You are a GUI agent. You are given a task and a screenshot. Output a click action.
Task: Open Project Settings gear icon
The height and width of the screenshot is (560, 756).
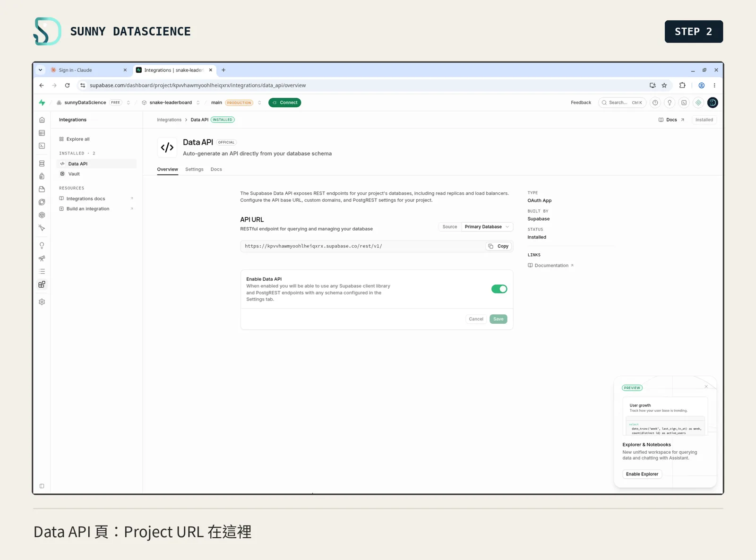[42, 302]
